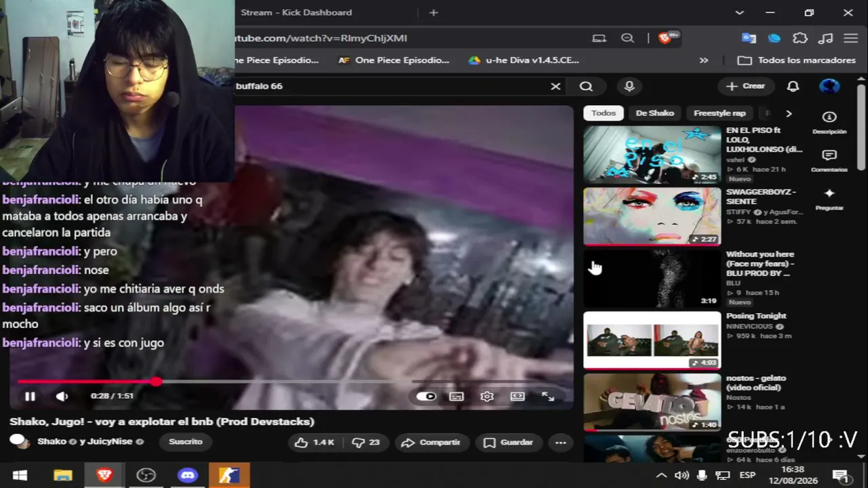Image resolution: width=868 pixels, height=488 pixels.
Task: Expand the hidden bookmarks chevron
Action: [704, 60]
